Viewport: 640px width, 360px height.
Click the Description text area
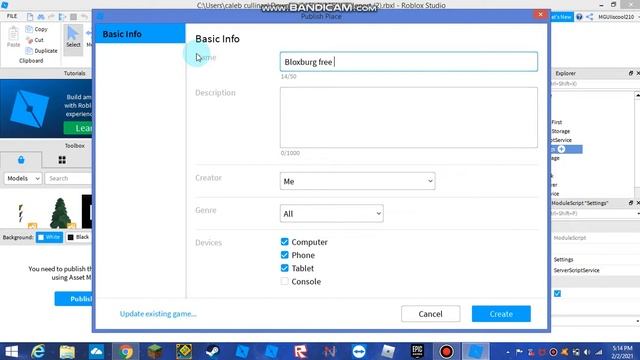pos(409,118)
